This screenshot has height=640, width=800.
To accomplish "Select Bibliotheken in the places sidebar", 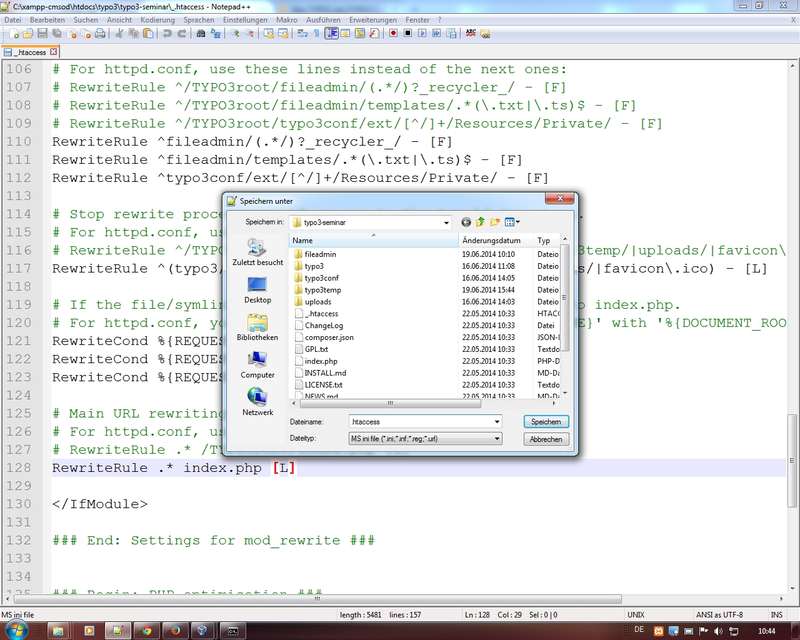I will [257, 328].
